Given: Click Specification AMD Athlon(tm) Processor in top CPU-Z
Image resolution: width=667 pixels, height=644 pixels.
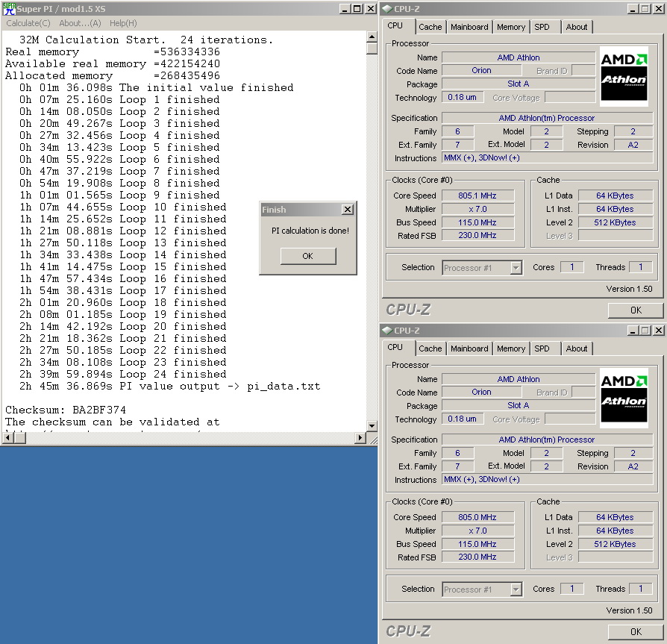Looking at the screenshot, I should 547,118.
